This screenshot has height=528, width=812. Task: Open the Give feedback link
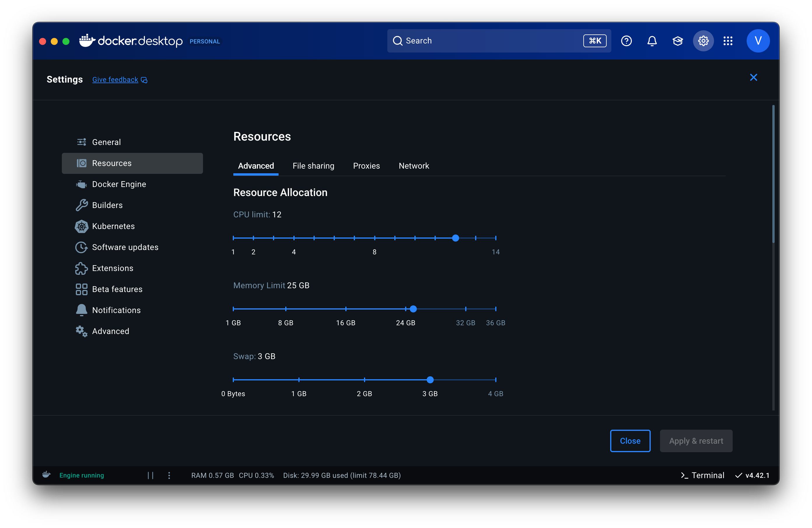click(115, 80)
